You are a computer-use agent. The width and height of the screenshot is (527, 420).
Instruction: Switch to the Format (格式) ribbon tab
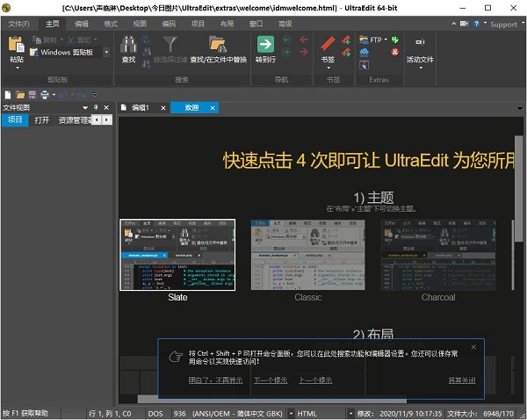pos(111,24)
